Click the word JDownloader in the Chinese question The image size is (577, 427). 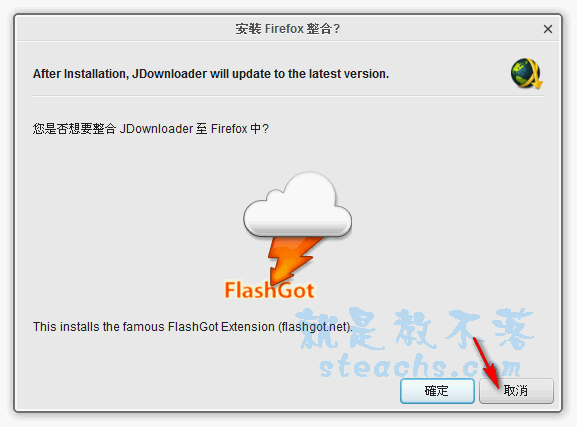coord(156,129)
